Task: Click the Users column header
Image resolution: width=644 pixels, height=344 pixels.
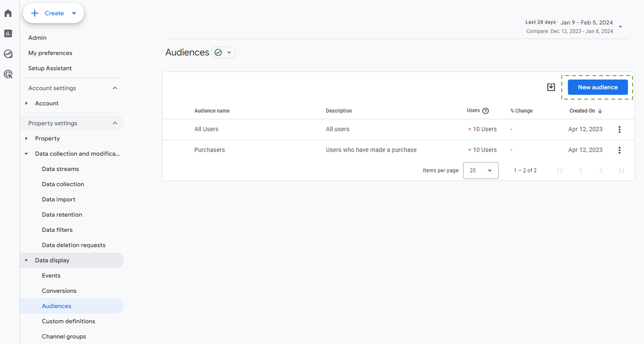Action: coord(473,111)
